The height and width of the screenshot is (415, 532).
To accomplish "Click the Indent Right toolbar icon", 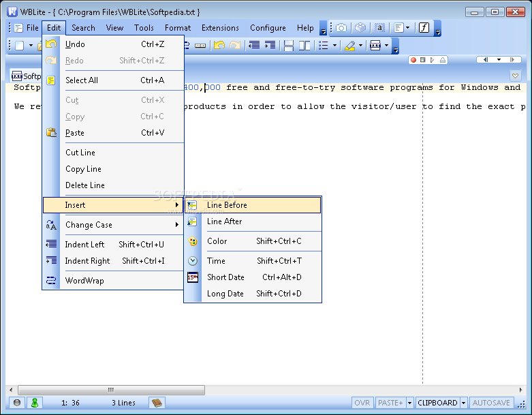I will [x=270, y=45].
